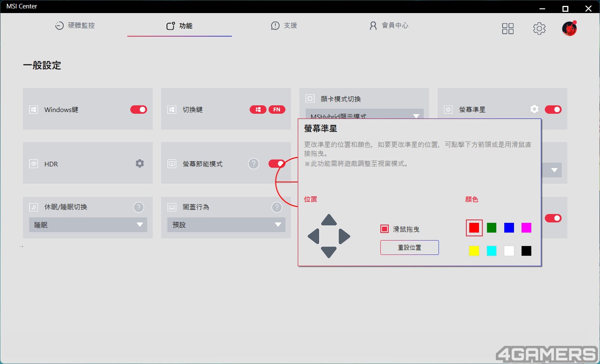This screenshot has height=364, width=600.
Task: Turn off the 螢幕準星 toggle
Action: pyautogui.click(x=553, y=110)
